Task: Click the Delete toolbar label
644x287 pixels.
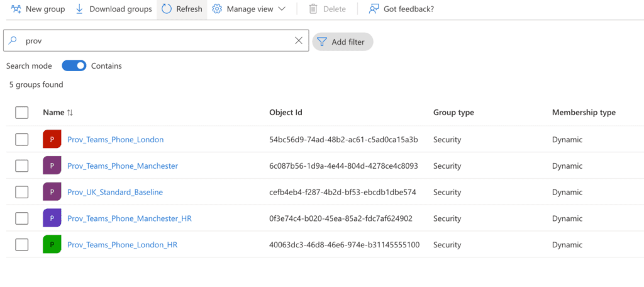Action: [x=335, y=9]
